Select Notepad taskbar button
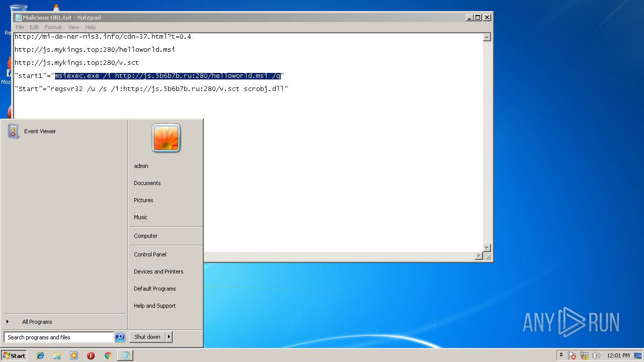The image size is (644, 362). coord(125,355)
